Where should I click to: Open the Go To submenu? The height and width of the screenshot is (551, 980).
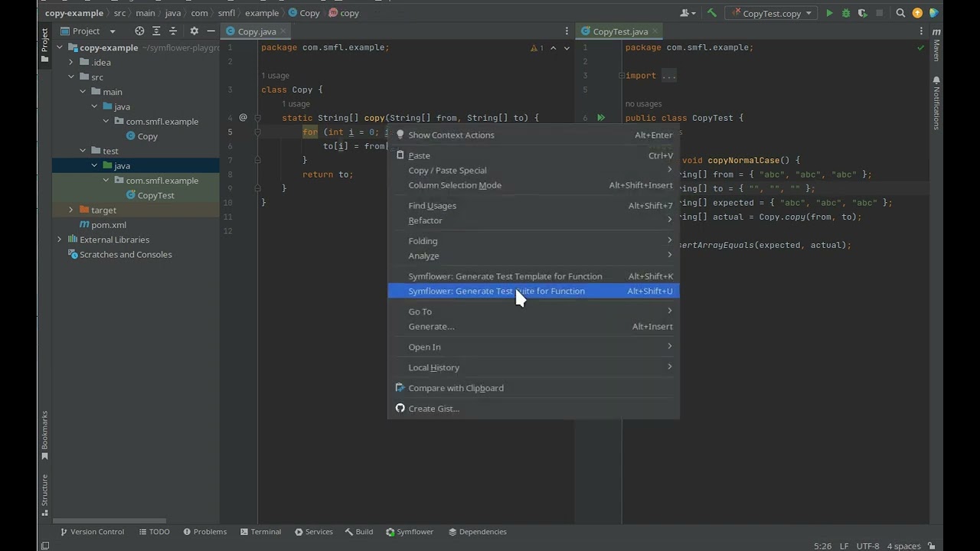pos(534,311)
